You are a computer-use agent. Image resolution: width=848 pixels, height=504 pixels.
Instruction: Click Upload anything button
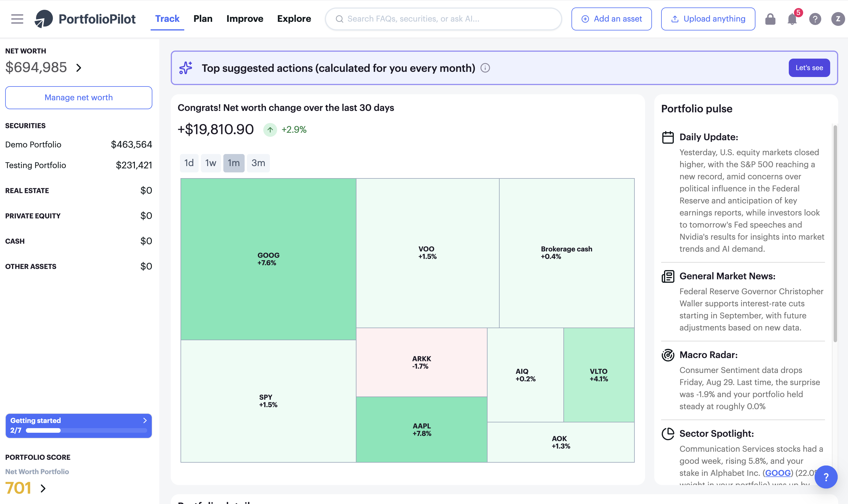(708, 19)
